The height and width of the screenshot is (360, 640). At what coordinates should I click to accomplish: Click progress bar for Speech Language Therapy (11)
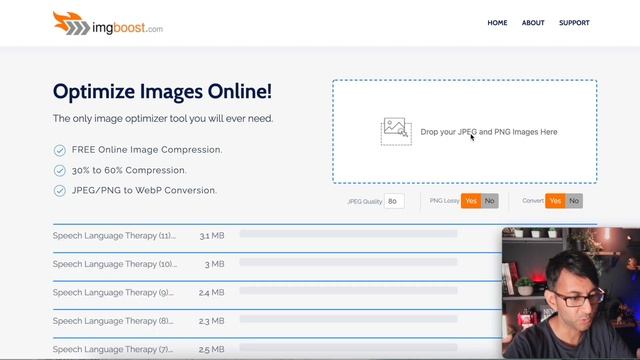(x=348, y=234)
